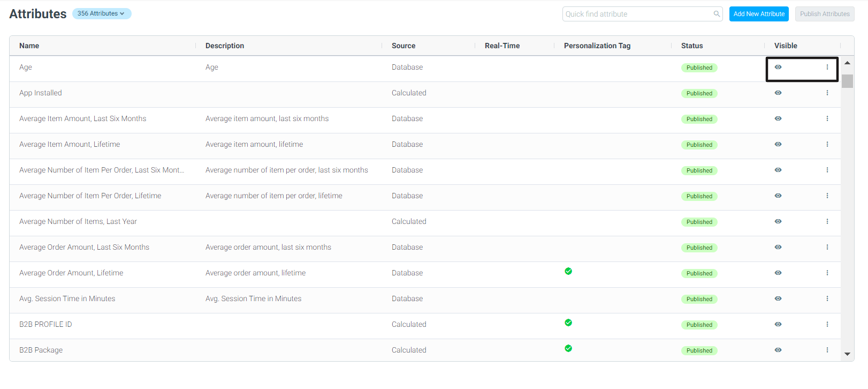Click Average Order Amount, Last Six Months name
Viewport: 868px width, 389px height.
pyautogui.click(x=84, y=247)
